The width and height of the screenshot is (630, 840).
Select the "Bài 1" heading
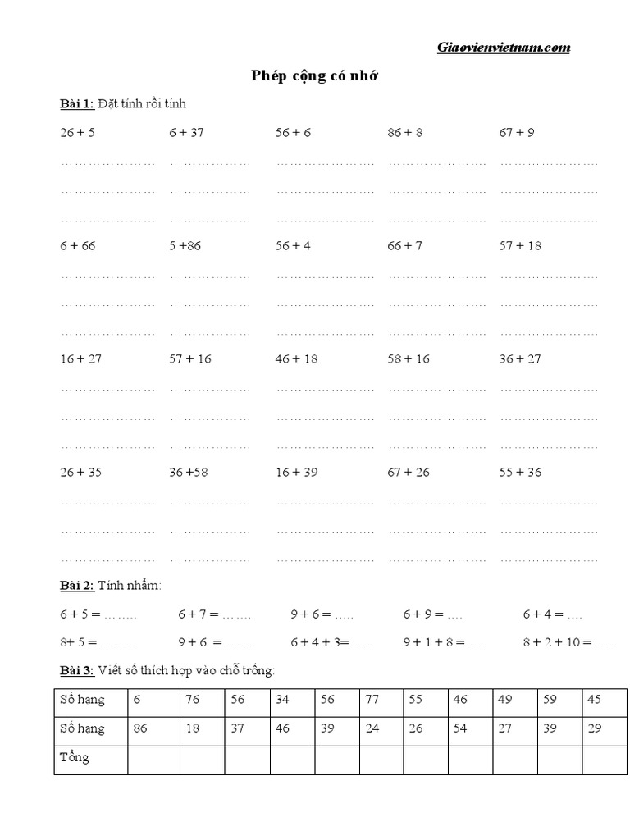[x=77, y=103]
